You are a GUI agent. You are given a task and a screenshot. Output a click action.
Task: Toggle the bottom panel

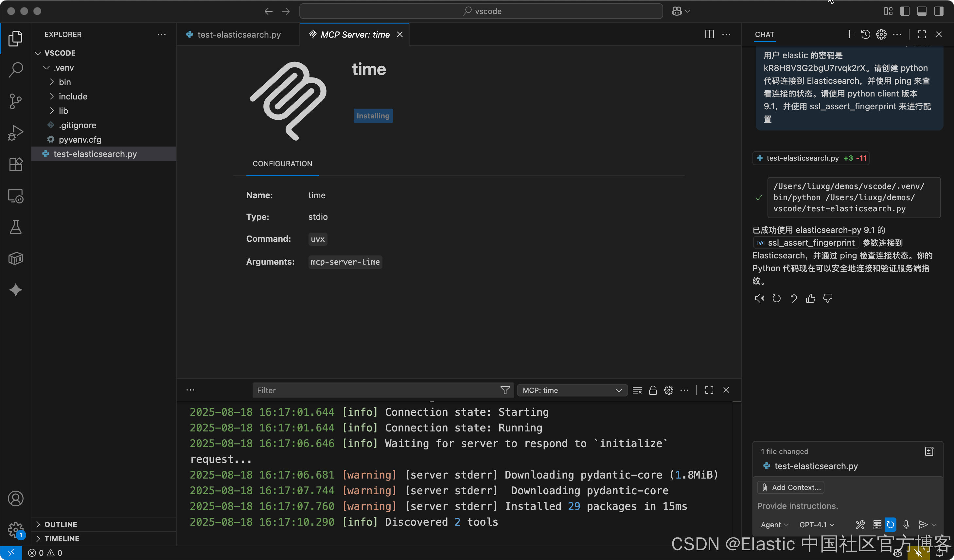922,11
